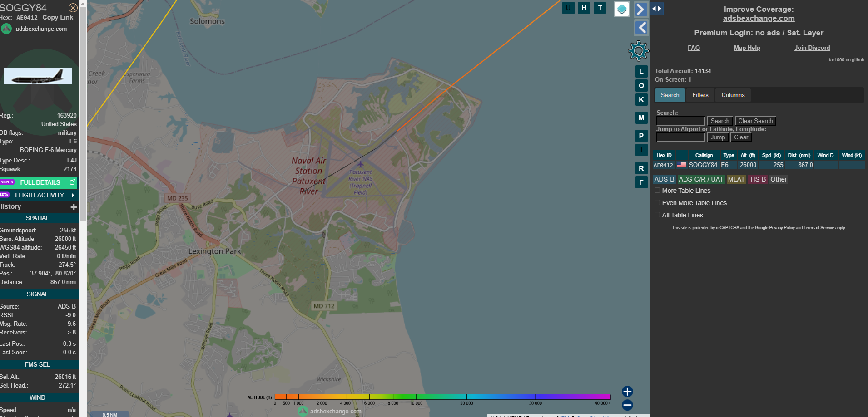The image size is (868, 417).
Task: Focus the Search text input field
Action: (x=680, y=121)
